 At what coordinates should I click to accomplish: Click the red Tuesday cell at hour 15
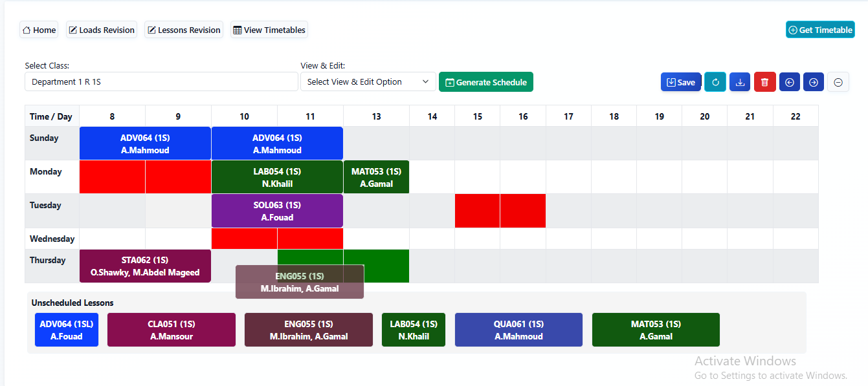coord(477,211)
